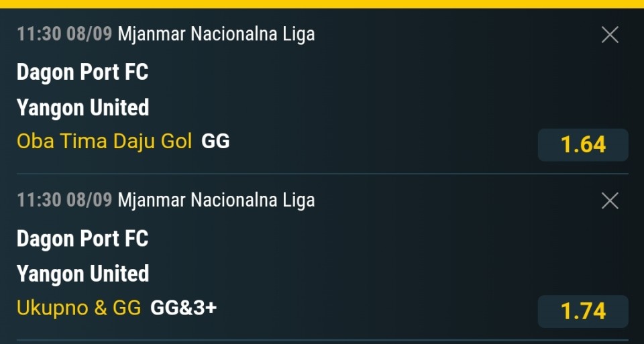The height and width of the screenshot is (344, 644).
Task: Click the 11:30 time on the first bet
Action: (x=39, y=34)
